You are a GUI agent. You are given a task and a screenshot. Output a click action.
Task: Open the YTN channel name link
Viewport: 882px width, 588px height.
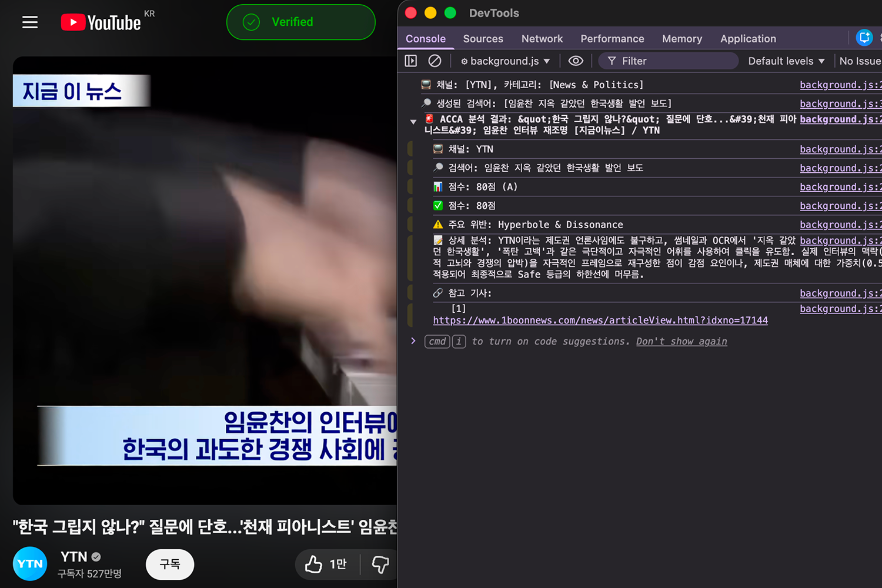pos(74,556)
